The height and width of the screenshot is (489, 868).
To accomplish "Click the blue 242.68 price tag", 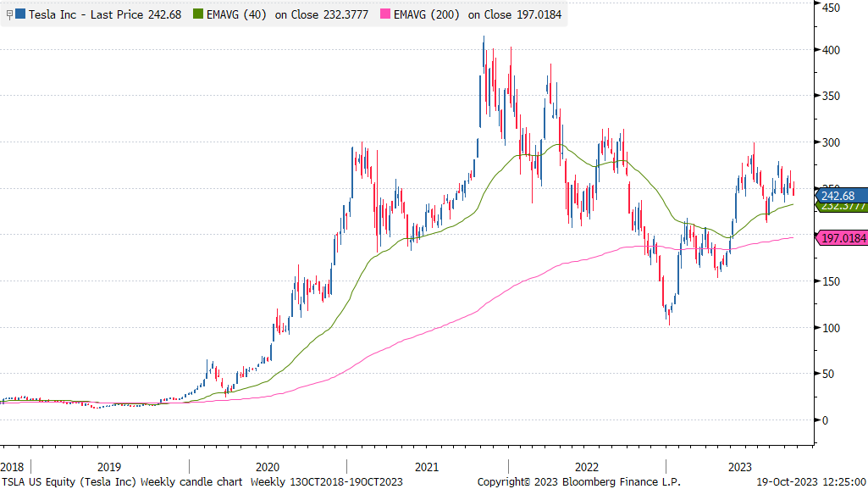I will [842, 196].
